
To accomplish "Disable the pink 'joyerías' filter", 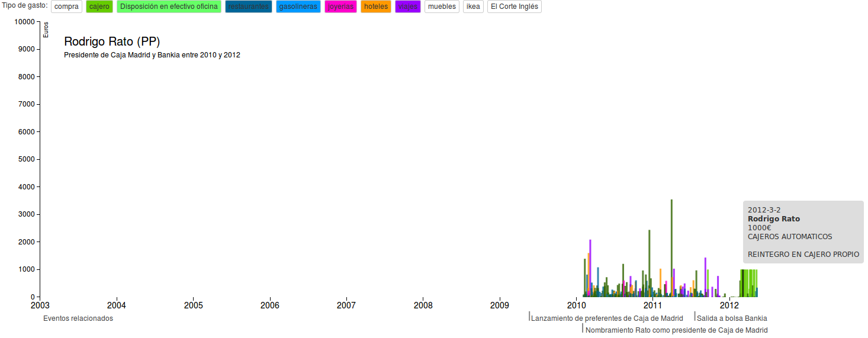I will pyautogui.click(x=340, y=7).
